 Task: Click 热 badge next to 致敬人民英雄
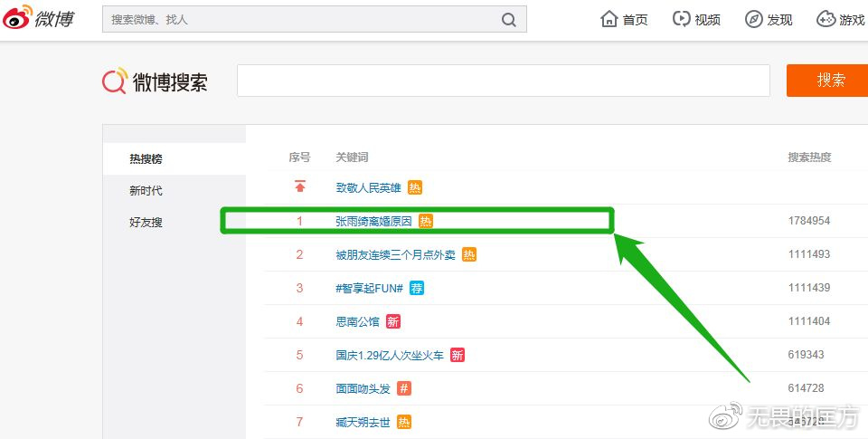click(415, 188)
